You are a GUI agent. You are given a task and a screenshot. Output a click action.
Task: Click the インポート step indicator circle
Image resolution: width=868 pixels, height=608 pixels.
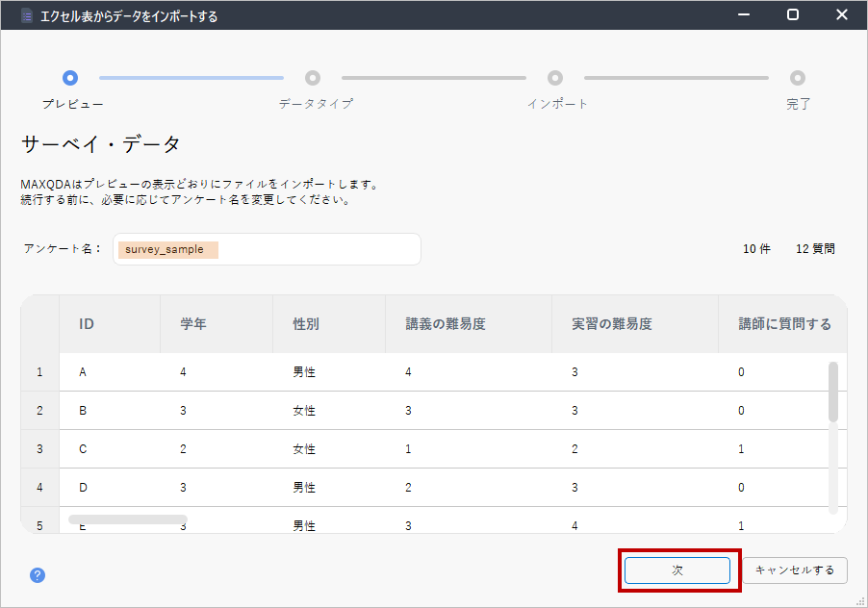click(555, 78)
